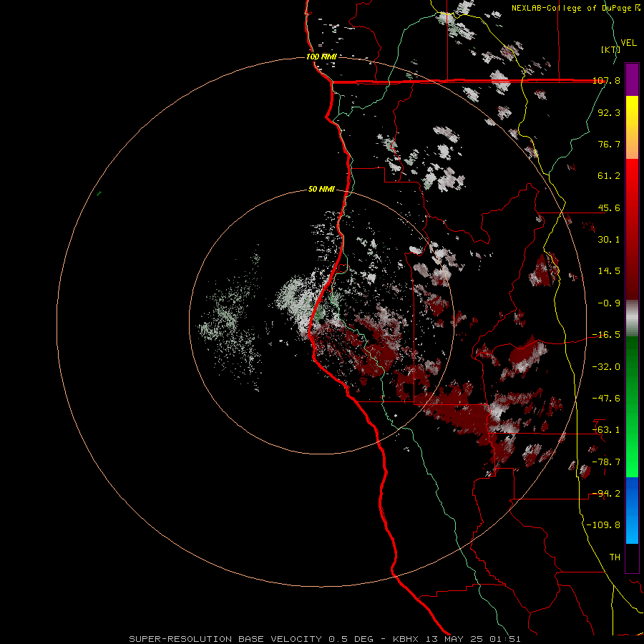This screenshot has width=644, height=644.
Task: Click the 14.5 velocity scale value
Action: coord(609,271)
